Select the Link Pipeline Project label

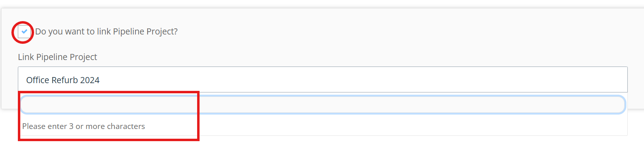57,57
